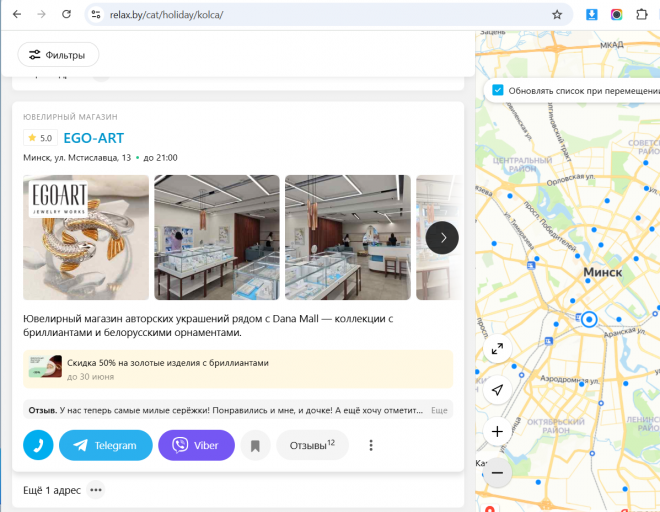Call the store via phone icon
Screen dimensions: 660x512
[x=38, y=445]
